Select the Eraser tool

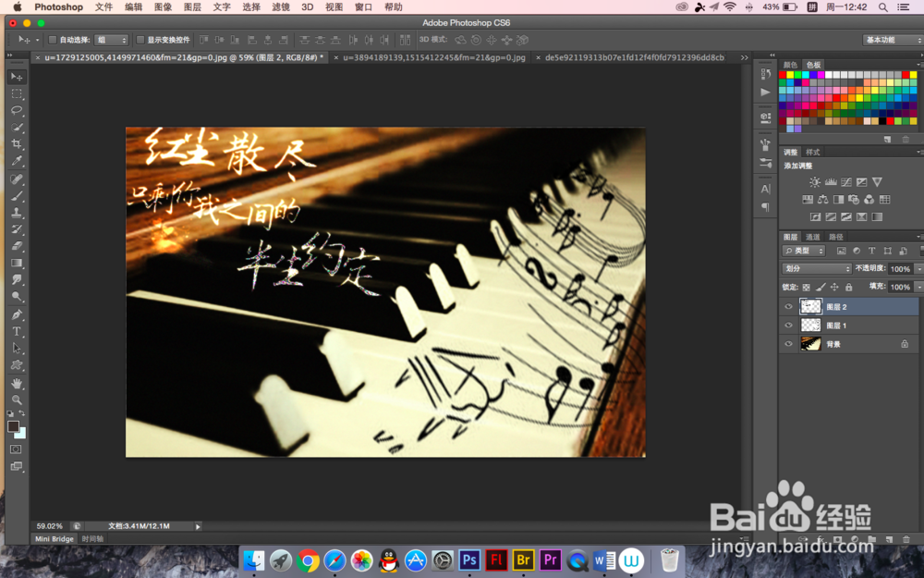tap(17, 246)
